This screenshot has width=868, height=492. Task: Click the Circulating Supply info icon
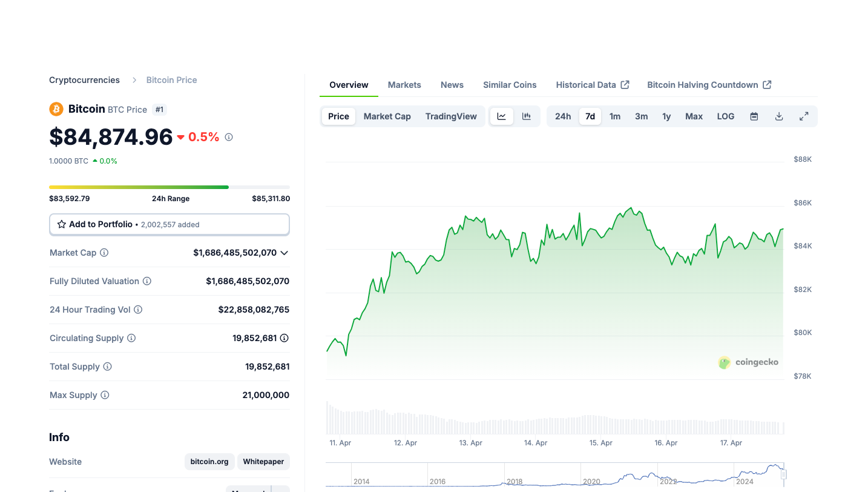pyautogui.click(x=131, y=338)
